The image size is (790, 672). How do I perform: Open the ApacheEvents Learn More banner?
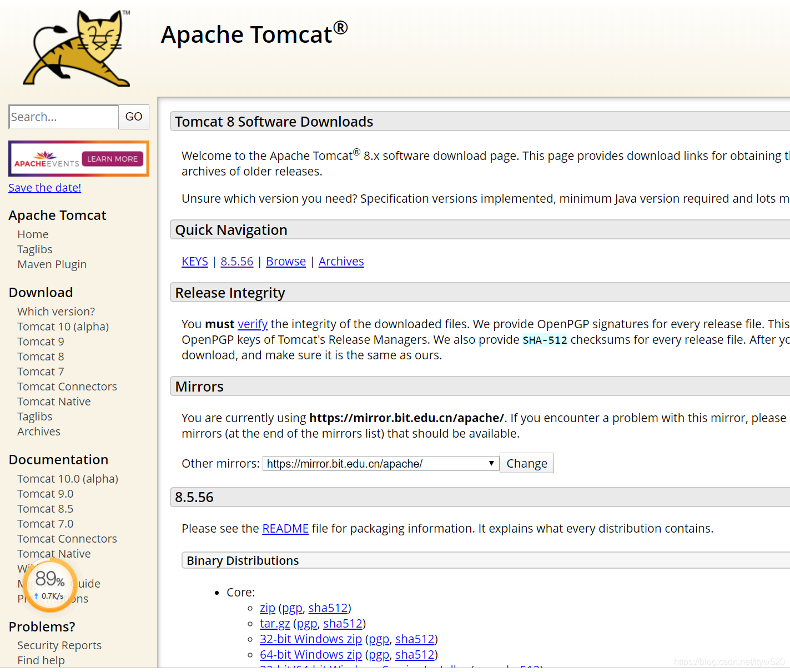[78, 158]
